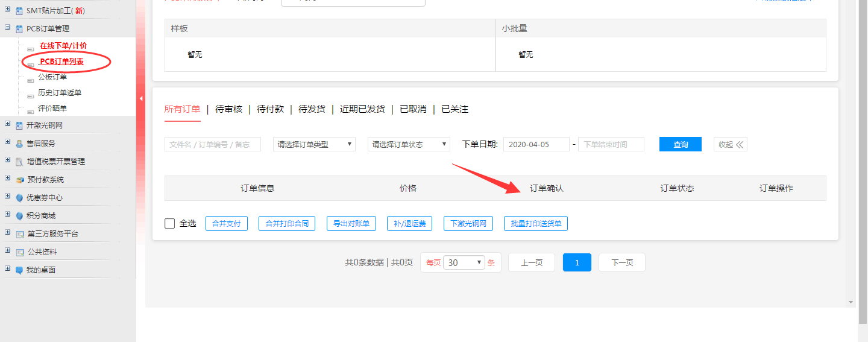The width and height of the screenshot is (868, 342).
Task: Expand the 开激光钢网 tree node
Action: [8, 125]
